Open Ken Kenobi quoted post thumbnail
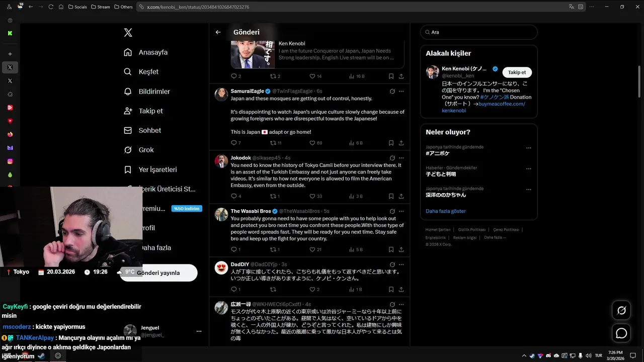The image size is (644, 362). tap(253, 54)
